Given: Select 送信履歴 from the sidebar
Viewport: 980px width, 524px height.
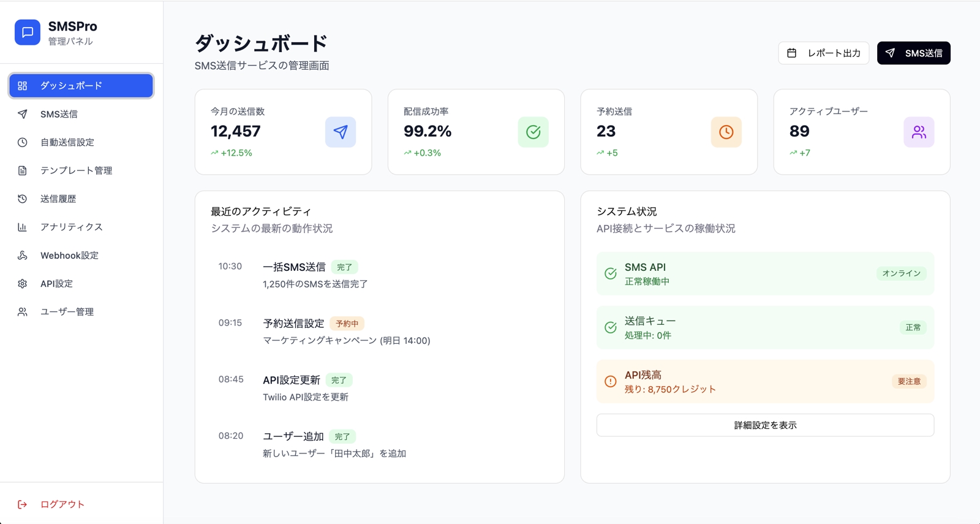Looking at the screenshot, I should point(58,199).
